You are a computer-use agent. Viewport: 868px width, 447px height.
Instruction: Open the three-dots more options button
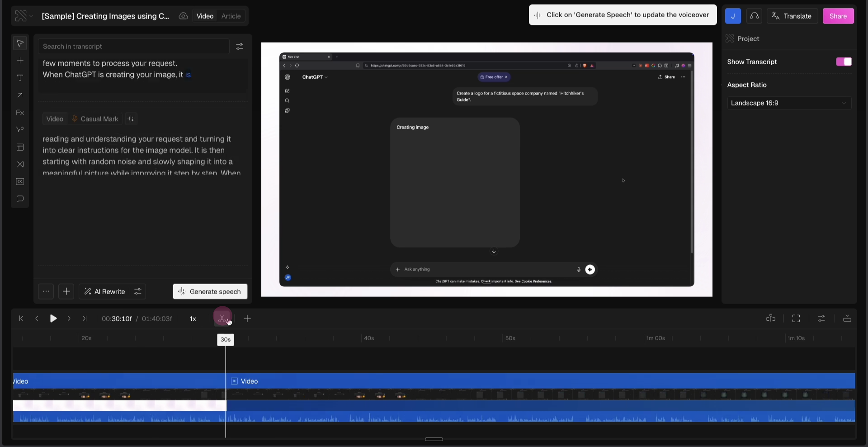46,292
